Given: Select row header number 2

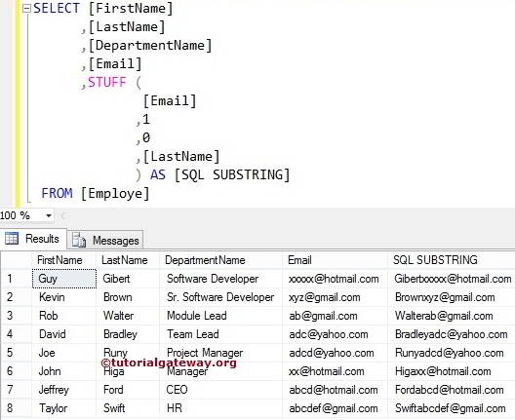Looking at the screenshot, I should (17, 297).
